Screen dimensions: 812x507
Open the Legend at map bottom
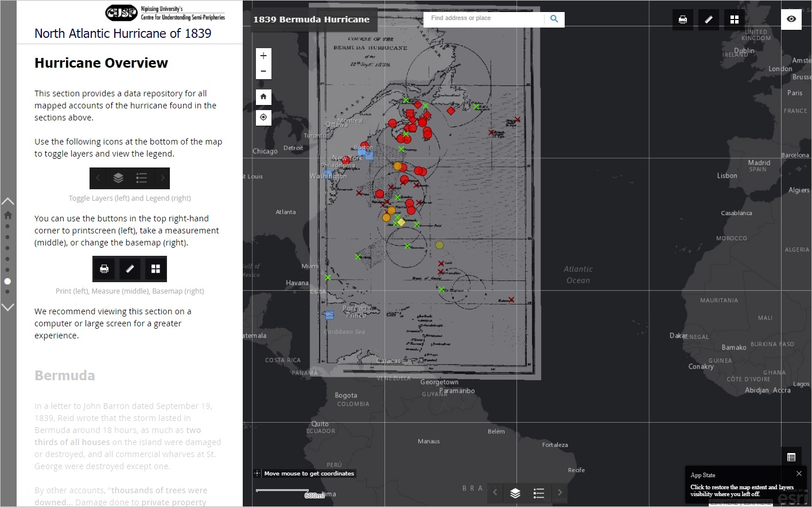point(538,493)
